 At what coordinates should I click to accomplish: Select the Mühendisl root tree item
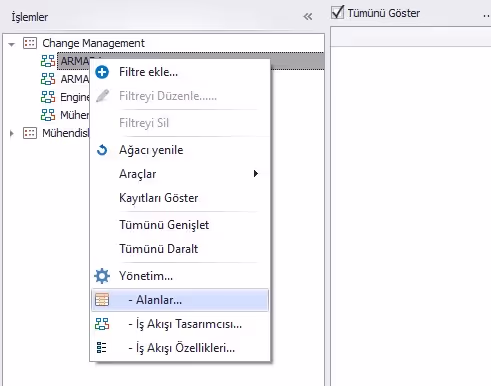pos(66,133)
